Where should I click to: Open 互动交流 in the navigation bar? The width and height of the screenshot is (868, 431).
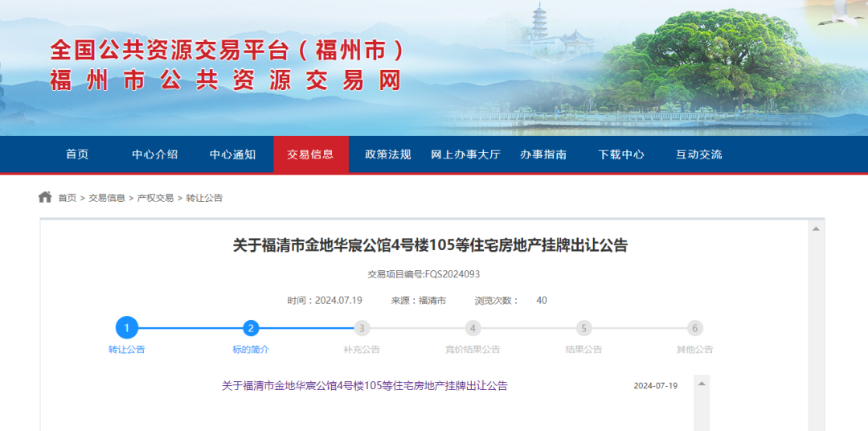tap(698, 154)
